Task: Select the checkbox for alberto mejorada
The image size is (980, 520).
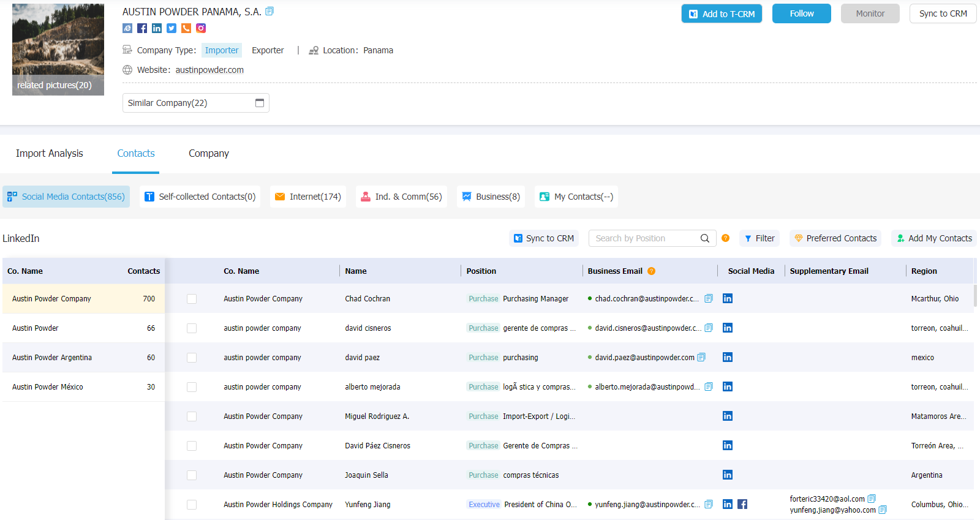Action: (192, 387)
